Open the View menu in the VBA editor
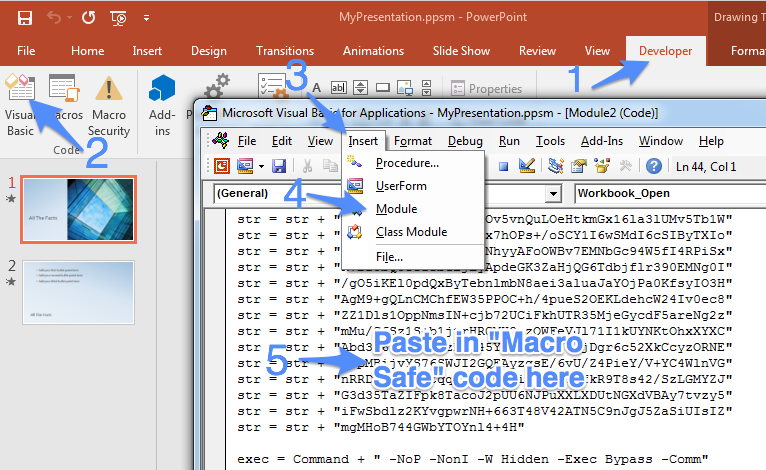This screenshot has width=766, height=470. tap(320, 141)
